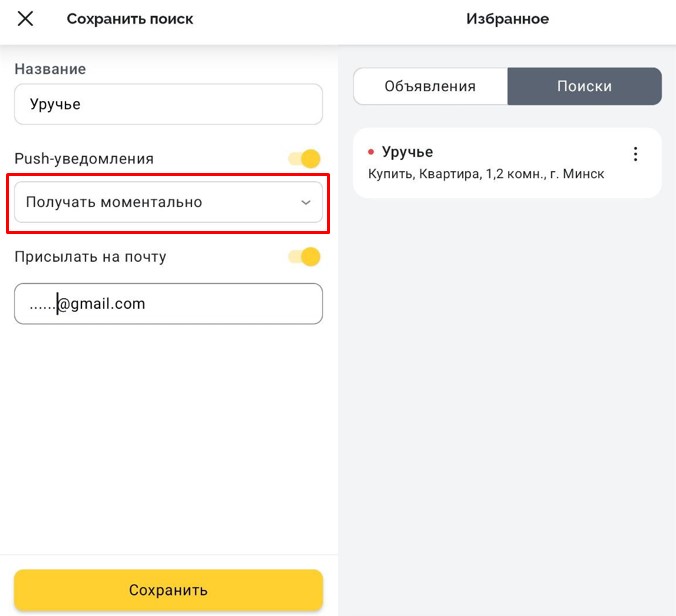Image resolution: width=676 pixels, height=616 pixels.
Task: Focus the gmail.com email input field
Action: click(168, 303)
